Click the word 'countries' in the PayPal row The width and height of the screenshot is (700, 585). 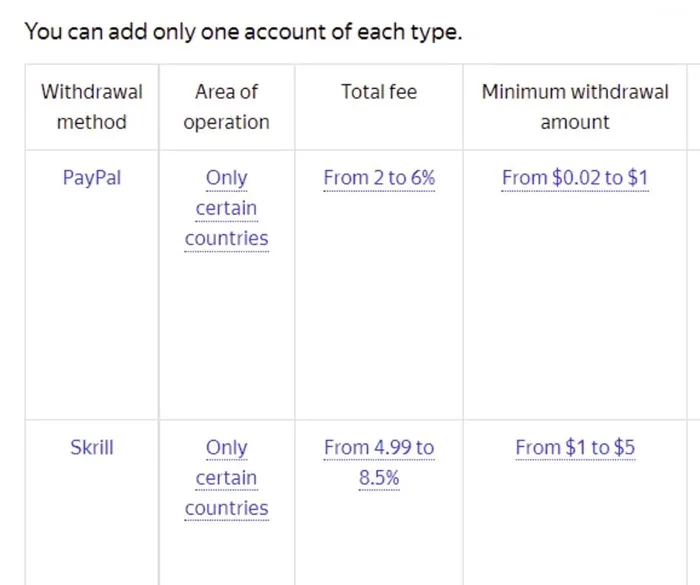[226, 239]
